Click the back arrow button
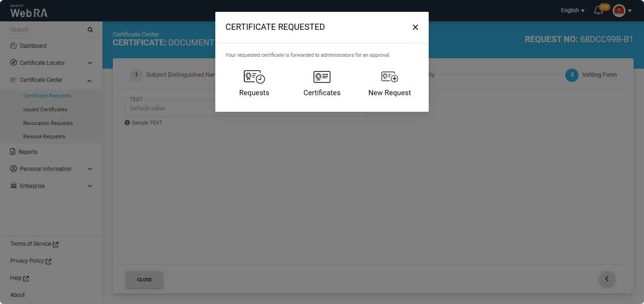644x304 pixels. (x=607, y=279)
